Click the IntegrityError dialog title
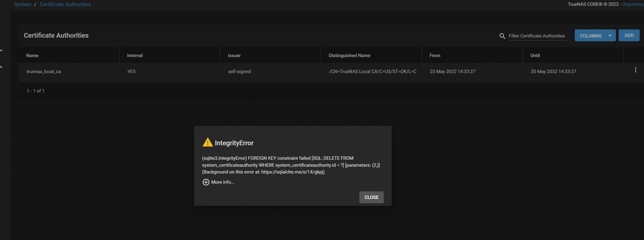The image size is (644, 240). (x=234, y=143)
